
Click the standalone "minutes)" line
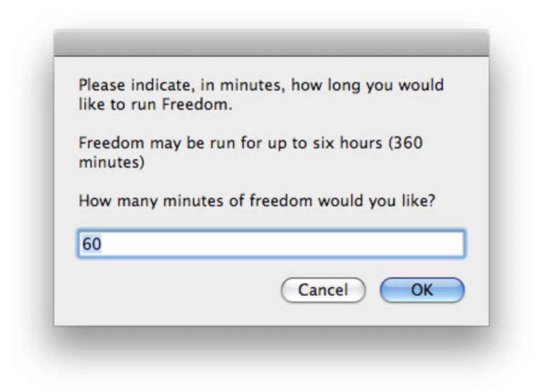112,162
